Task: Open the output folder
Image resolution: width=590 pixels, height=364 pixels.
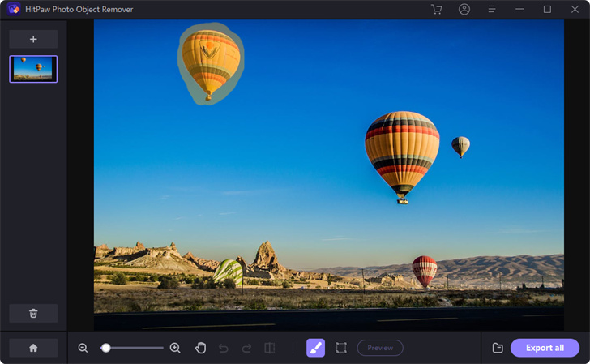Action: click(x=498, y=348)
